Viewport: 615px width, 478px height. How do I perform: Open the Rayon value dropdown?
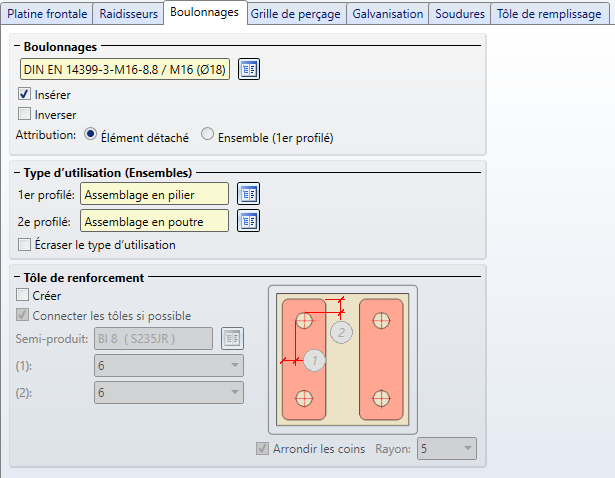(446, 449)
